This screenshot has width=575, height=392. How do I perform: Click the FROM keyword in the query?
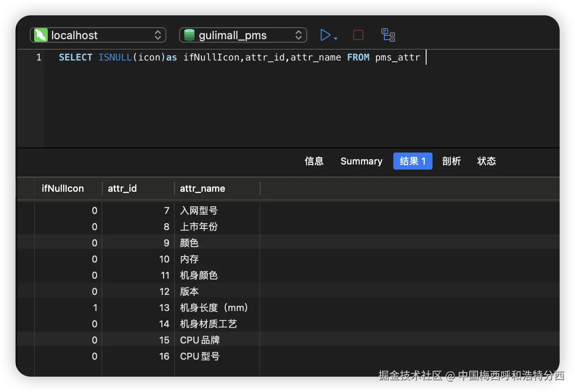click(x=358, y=57)
